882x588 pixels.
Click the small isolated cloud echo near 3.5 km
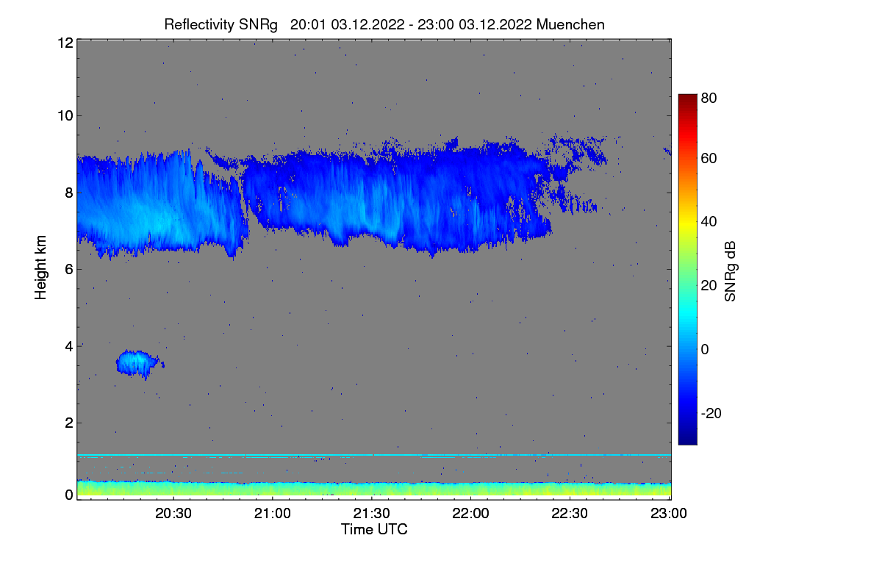pos(139,363)
